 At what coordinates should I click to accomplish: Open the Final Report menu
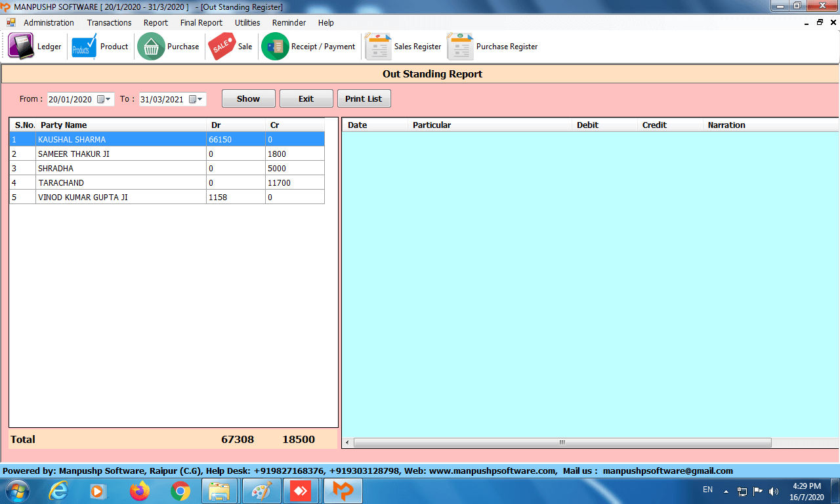[x=201, y=22]
